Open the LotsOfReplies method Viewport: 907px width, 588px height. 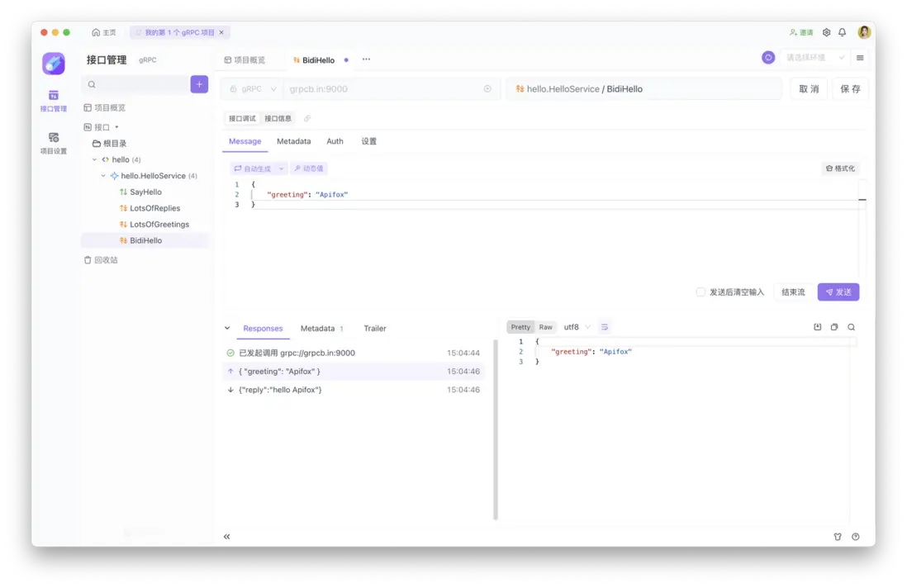tap(150, 208)
